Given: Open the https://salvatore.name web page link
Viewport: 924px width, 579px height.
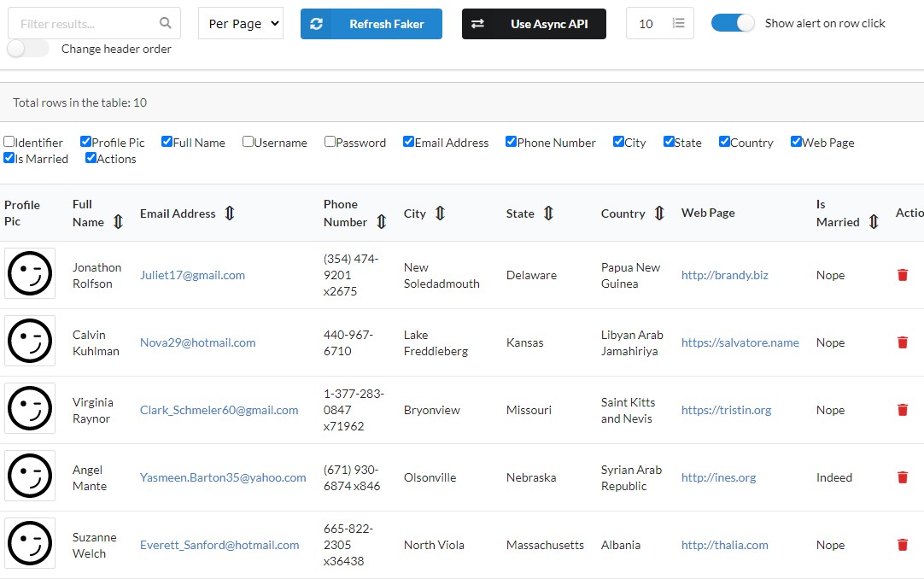Looking at the screenshot, I should point(740,342).
